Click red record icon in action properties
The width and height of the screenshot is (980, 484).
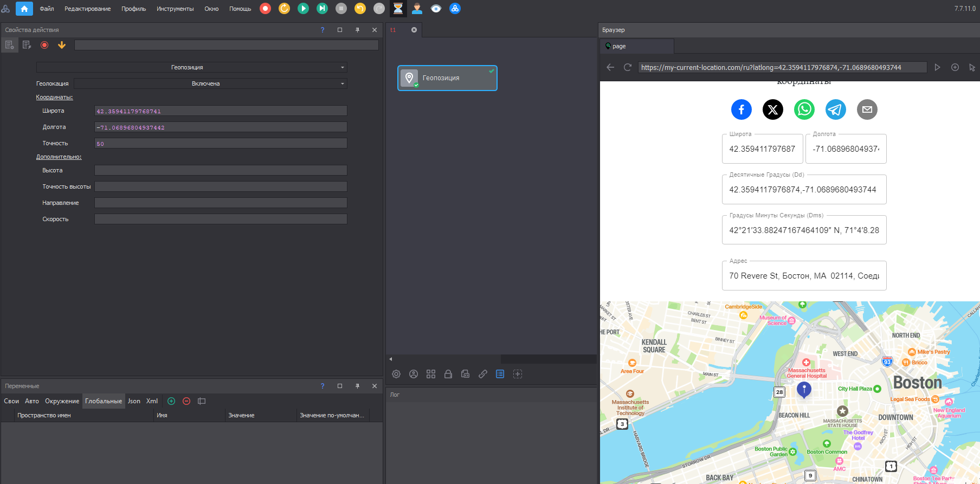44,45
